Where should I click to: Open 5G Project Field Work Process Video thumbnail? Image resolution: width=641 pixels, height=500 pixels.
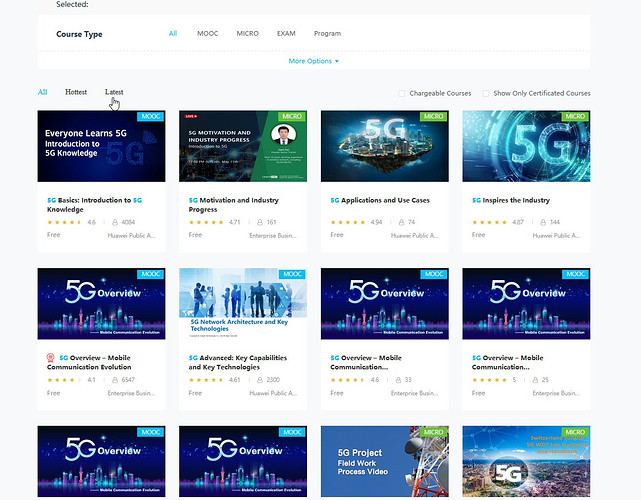385,462
